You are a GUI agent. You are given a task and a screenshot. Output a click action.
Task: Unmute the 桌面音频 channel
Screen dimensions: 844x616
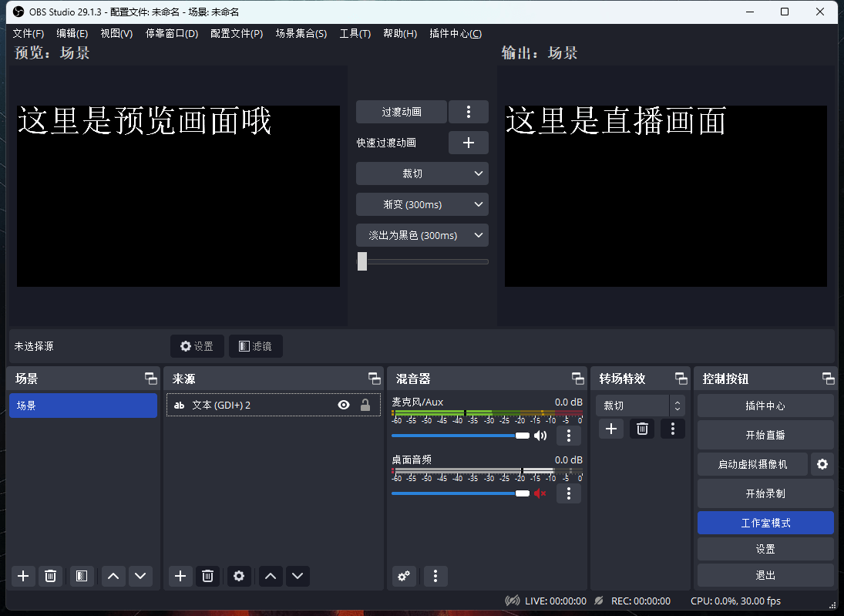point(540,493)
